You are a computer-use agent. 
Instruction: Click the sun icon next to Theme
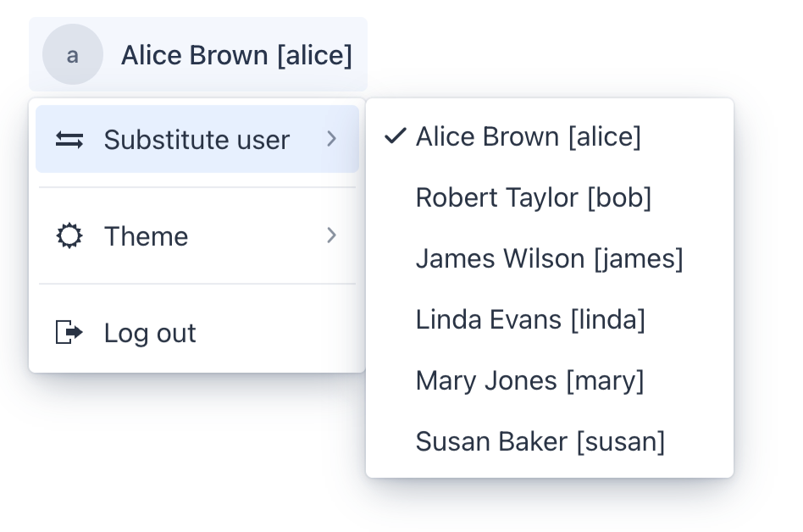click(69, 236)
